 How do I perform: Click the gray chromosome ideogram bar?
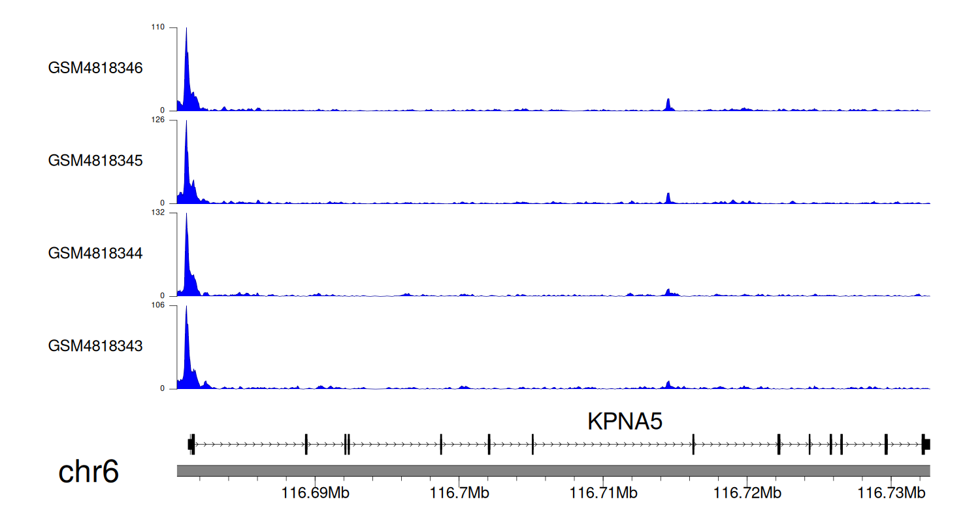(x=553, y=471)
